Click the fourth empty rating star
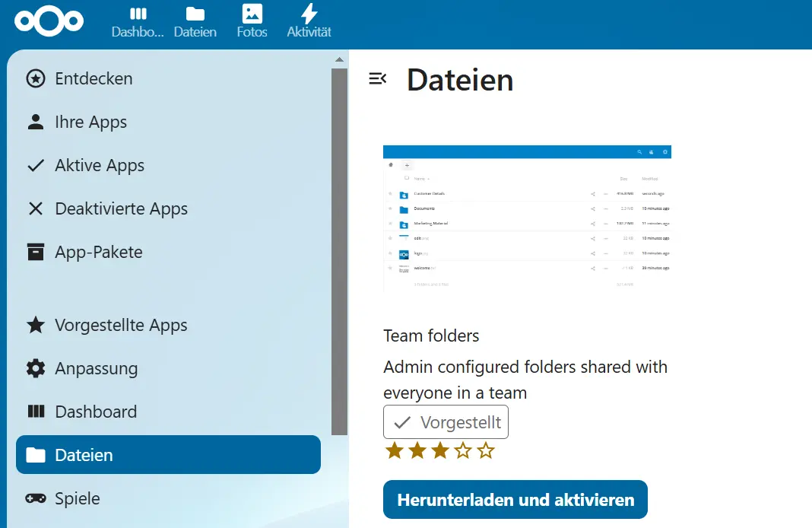Screen dimensions: 812x528 point(463,451)
